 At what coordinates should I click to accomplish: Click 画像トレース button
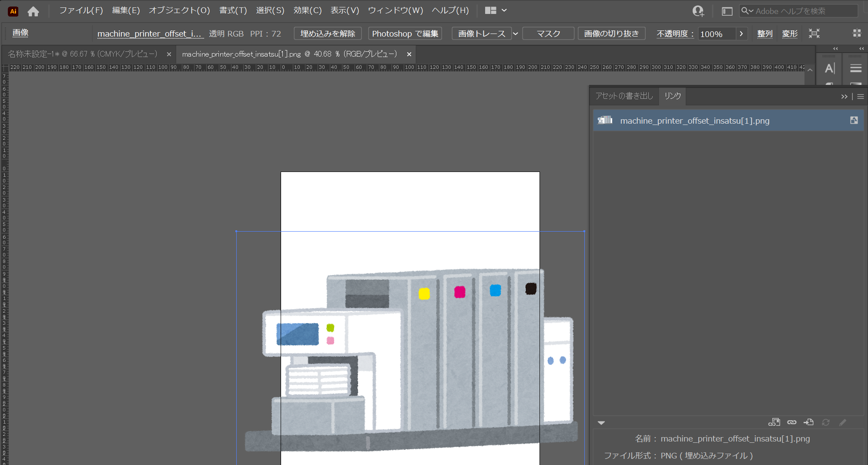point(482,34)
